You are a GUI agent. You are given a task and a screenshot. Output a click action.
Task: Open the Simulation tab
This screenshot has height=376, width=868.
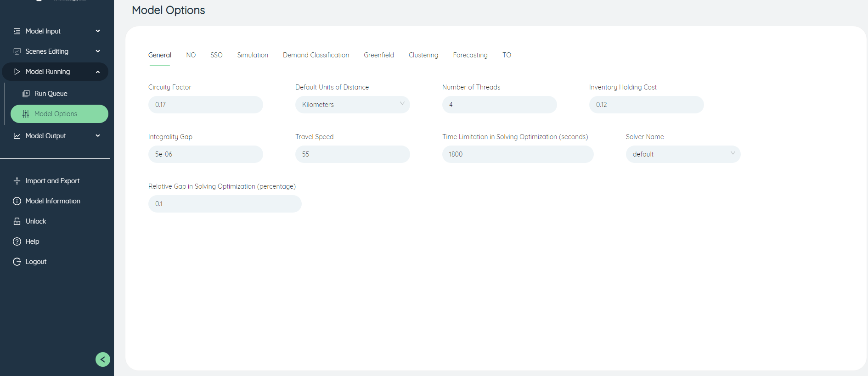[x=253, y=55]
